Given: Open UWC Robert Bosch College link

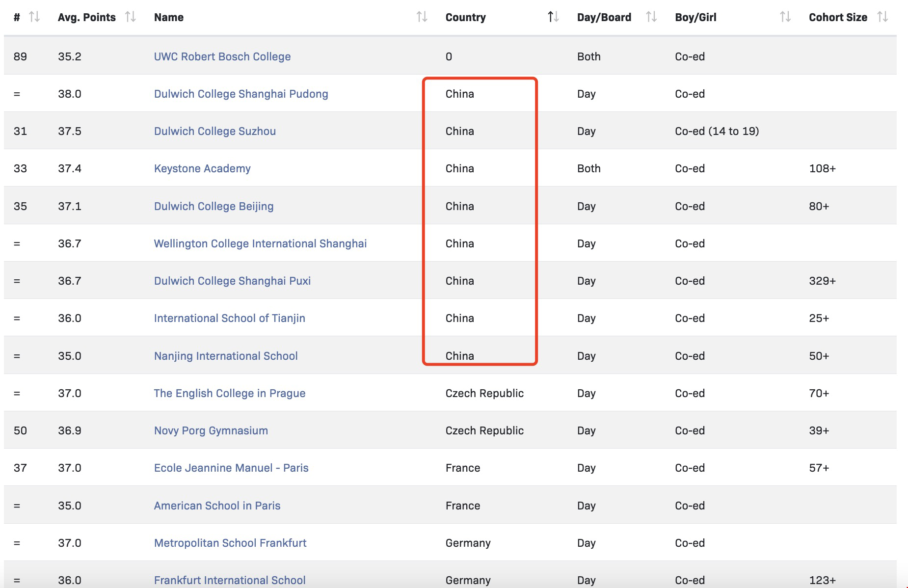Looking at the screenshot, I should (x=222, y=56).
